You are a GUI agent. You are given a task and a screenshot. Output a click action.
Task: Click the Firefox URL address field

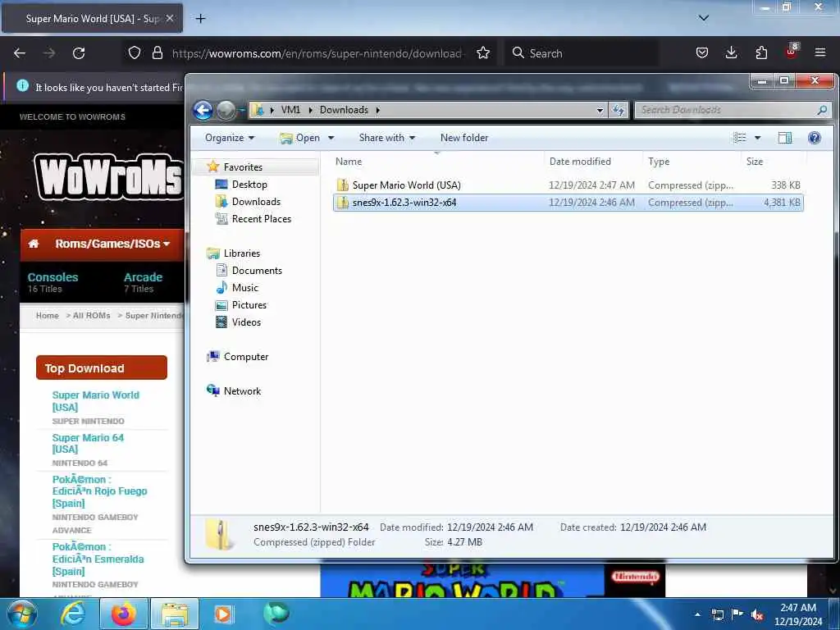pyautogui.click(x=317, y=53)
